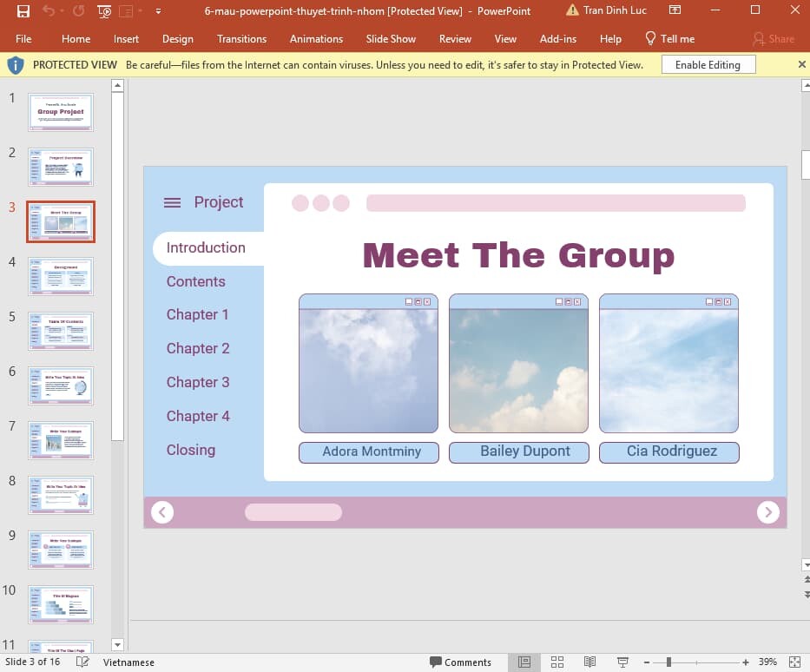810x672 pixels.
Task: Expand the Undo history dropdown arrow
Action: (x=60, y=11)
